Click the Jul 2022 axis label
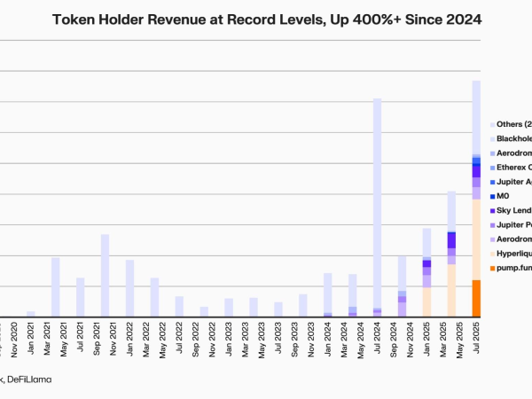 [x=179, y=338]
